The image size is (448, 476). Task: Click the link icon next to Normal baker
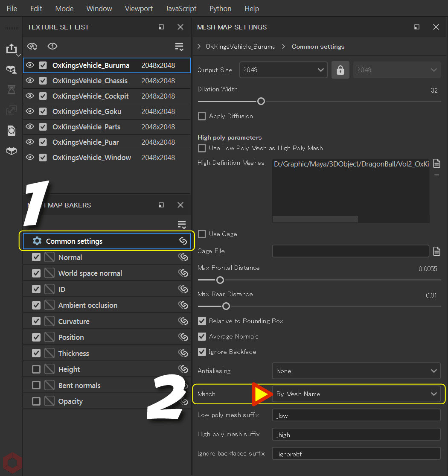pos(183,257)
